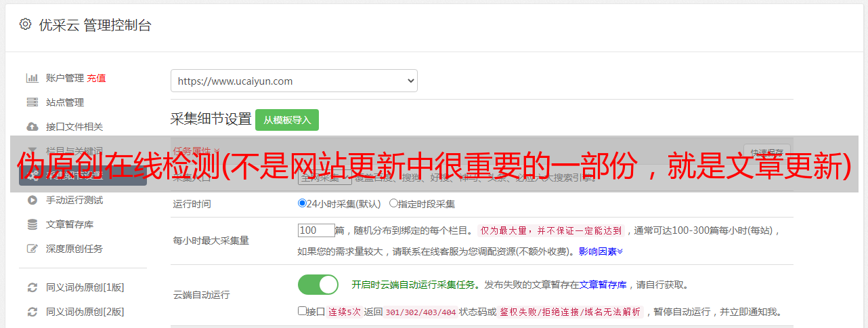Click the server icon for 站点管理

[32, 102]
